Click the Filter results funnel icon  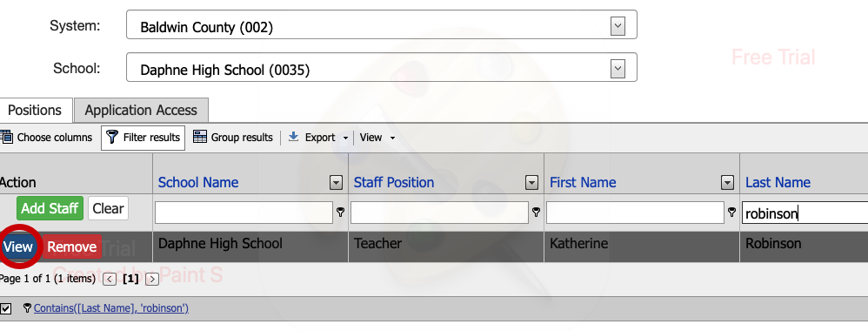coord(112,137)
